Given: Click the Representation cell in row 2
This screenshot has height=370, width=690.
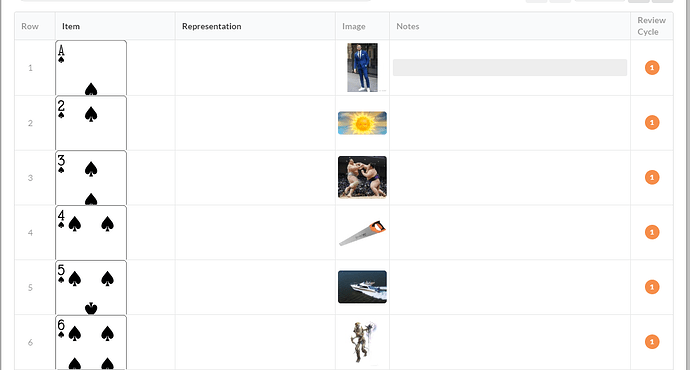Looking at the screenshot, I should [255, 123].
